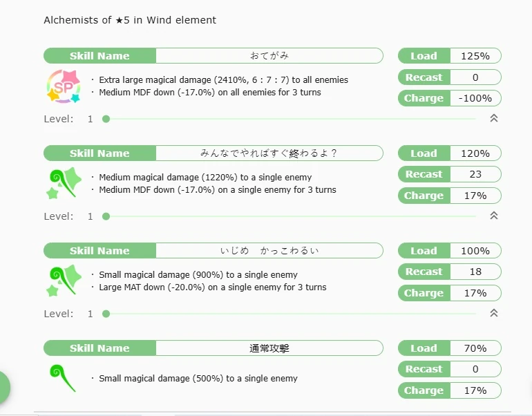Click the Load 70% stat pill
Screen dimensions: 532x416
449,348
